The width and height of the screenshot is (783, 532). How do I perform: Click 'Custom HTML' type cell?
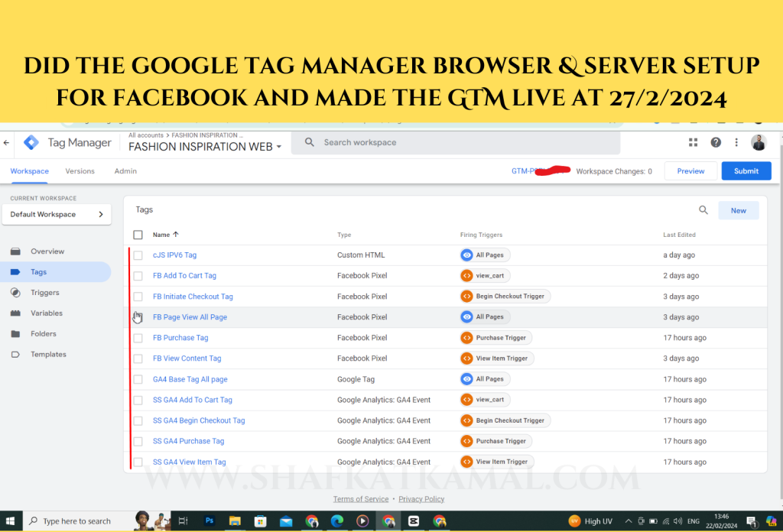[x=361, y=255]
